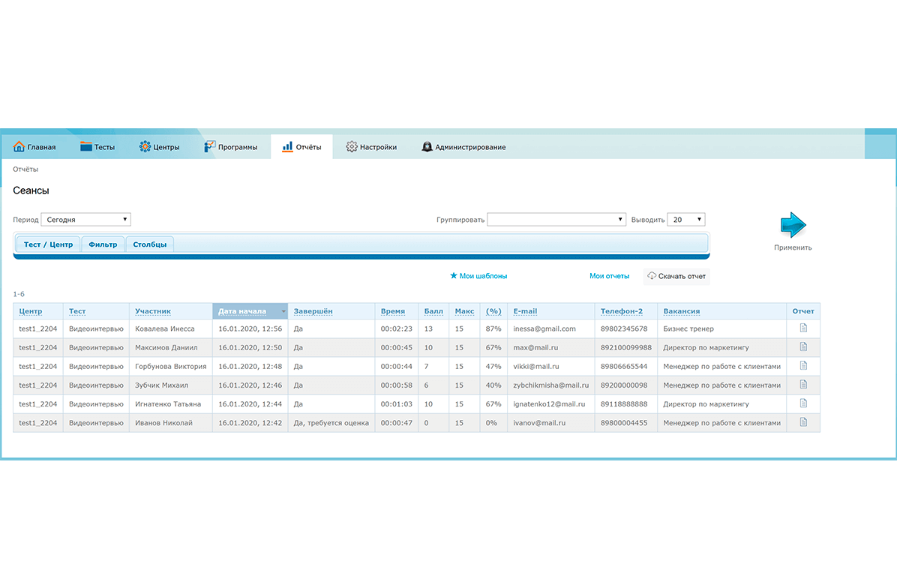Click participant name Зубчик Михаил
Image resolution: width=897 pixels, height=588 pixels.
coord(161,385)
